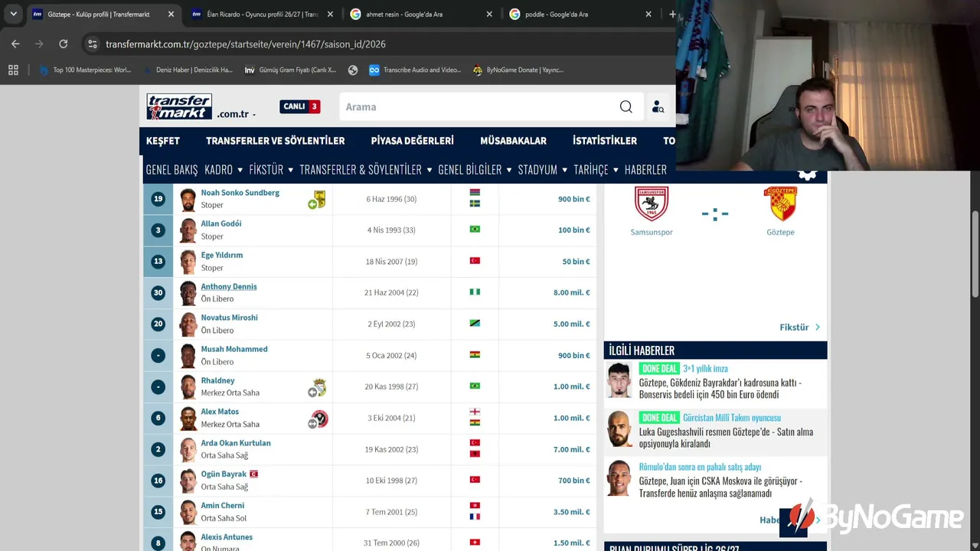Viewport: 980px width, 551px height.
Task: Open the MÜSABAKALAR main menu
Action: (513, 141)
